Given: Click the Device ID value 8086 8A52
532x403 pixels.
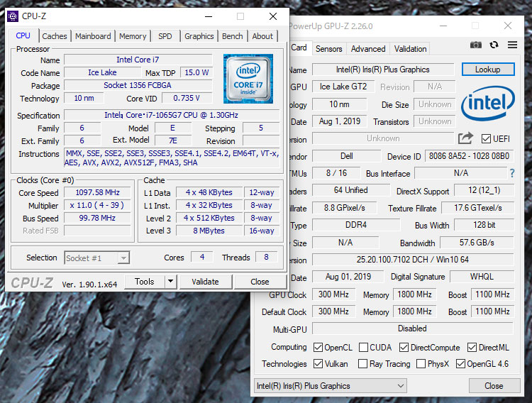Looking at the screenshot, I should click(470, 156).
